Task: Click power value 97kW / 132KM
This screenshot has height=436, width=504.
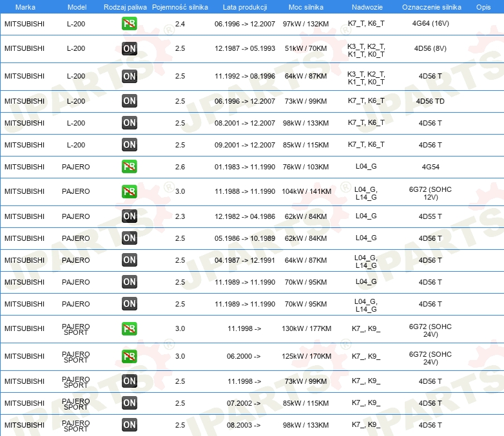Action: (305, 24)
